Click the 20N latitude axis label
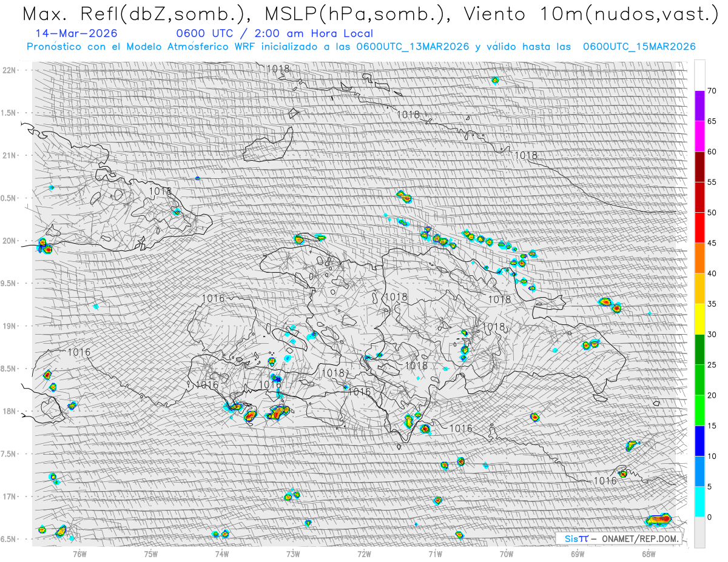Screen dimensions: 728x562 [10, 241]
